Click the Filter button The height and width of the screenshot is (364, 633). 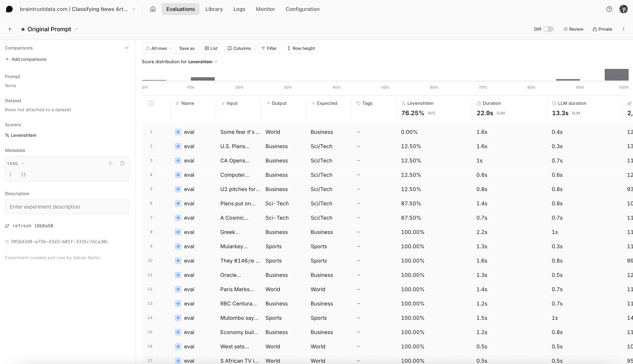[x=269, y=48]
